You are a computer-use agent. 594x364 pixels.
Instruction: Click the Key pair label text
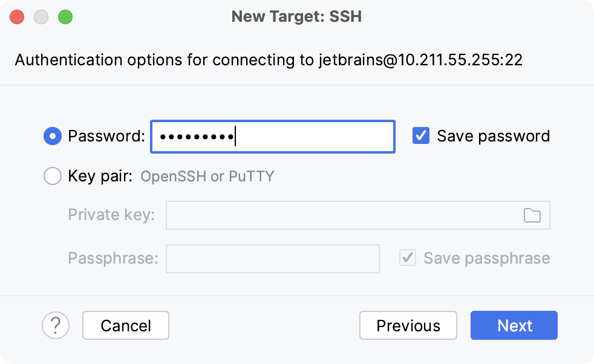[97, 176]
